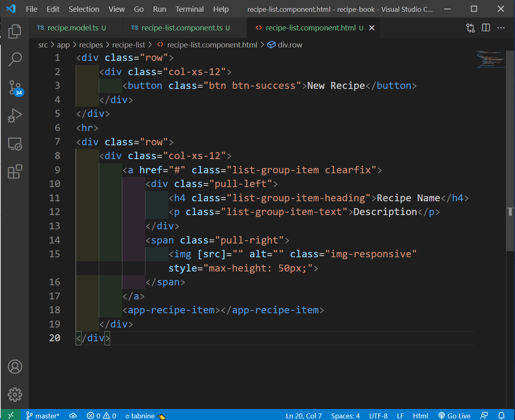The height and width of the screenshot is (420, 515).
Task: Open the Extensions view
Action: (15, 172)
